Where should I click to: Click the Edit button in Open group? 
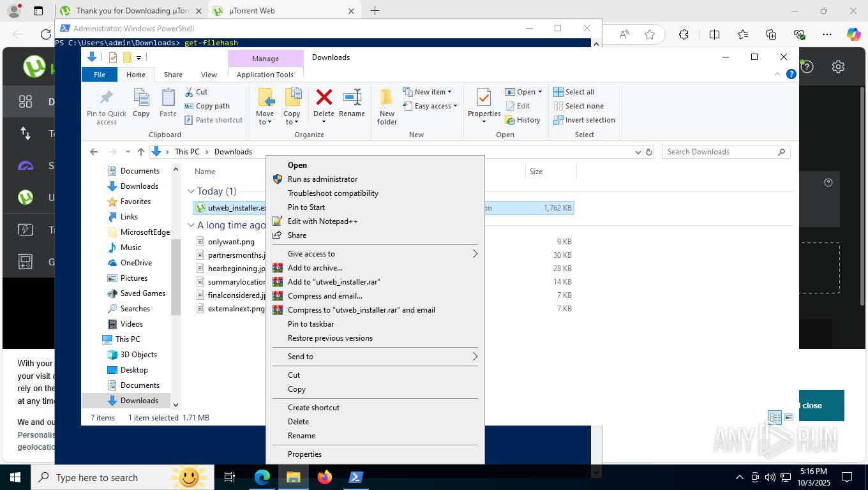click(518, 106)
